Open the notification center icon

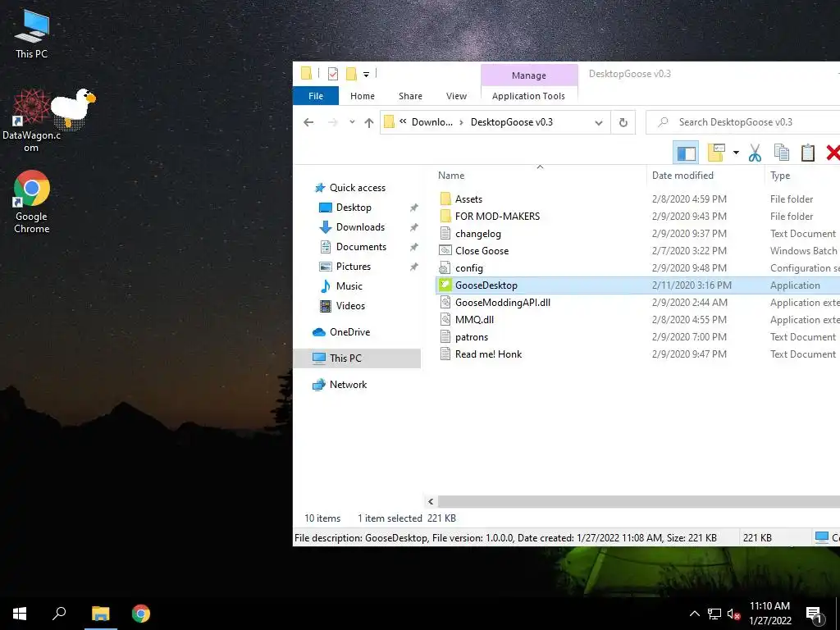(815, 614)
